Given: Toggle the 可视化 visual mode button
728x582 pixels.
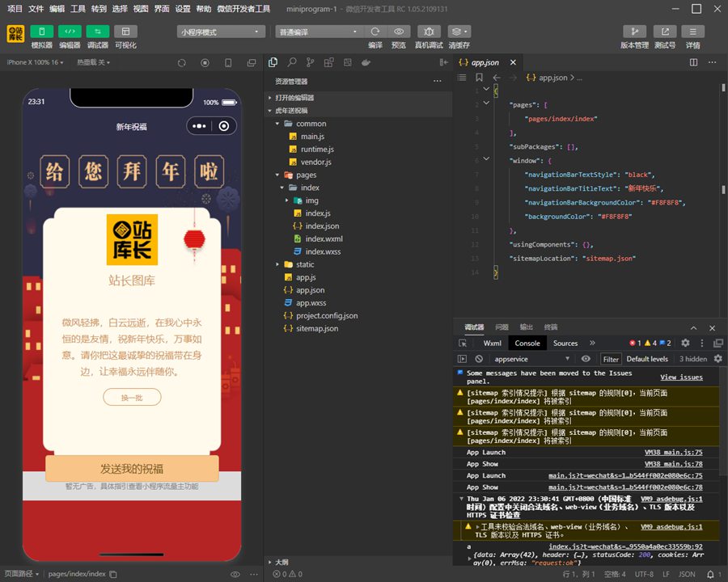Looking at the screenshot, I should [125, 32].
